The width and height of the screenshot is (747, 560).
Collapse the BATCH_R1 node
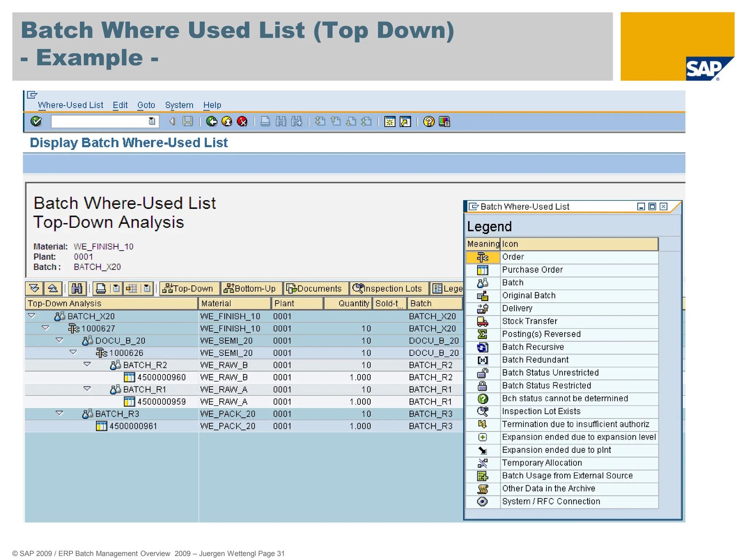[87, 389]
